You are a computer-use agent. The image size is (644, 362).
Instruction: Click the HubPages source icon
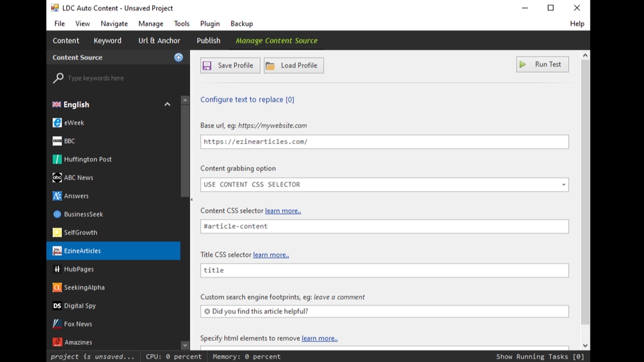pos(57,269)
